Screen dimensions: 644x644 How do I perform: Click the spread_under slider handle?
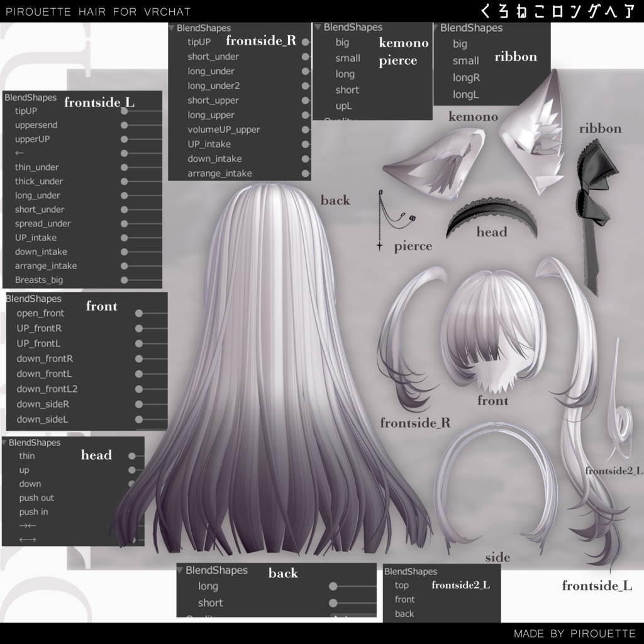click(x=125, y=224)
